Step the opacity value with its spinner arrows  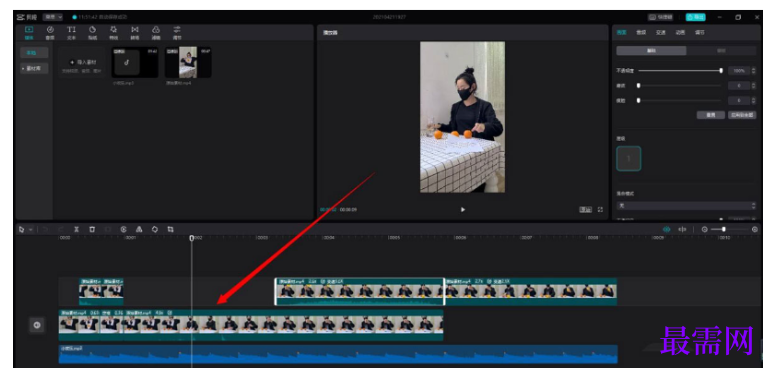[x=754, y=71]
